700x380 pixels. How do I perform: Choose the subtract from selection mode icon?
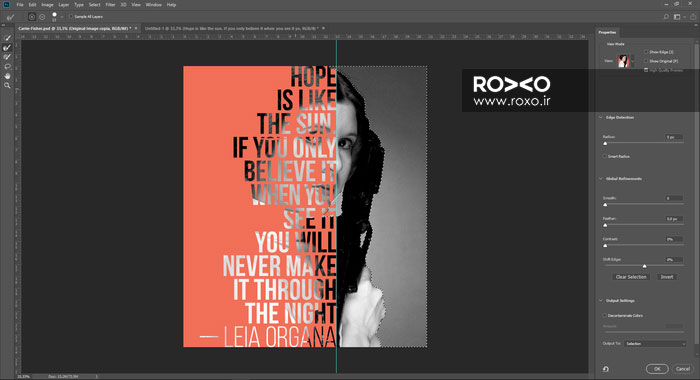(42, 17)
